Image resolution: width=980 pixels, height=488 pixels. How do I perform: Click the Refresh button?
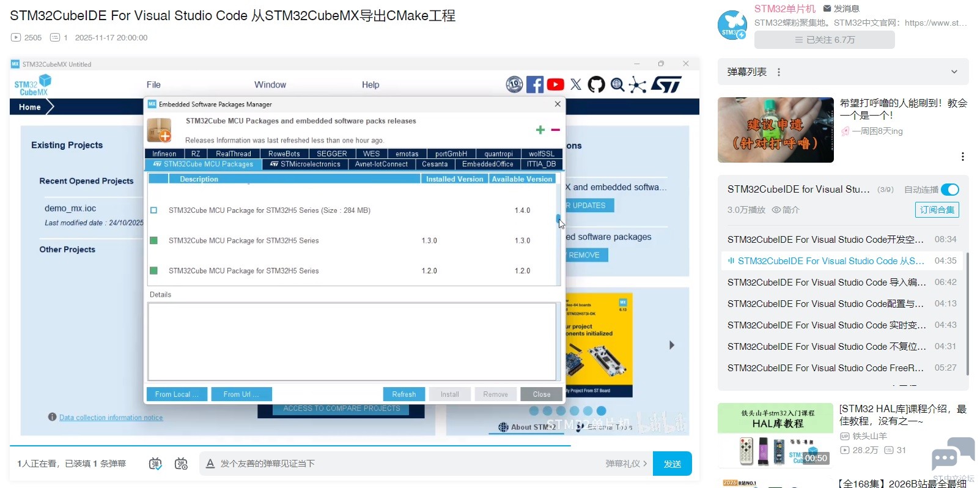tap(404, 394)
